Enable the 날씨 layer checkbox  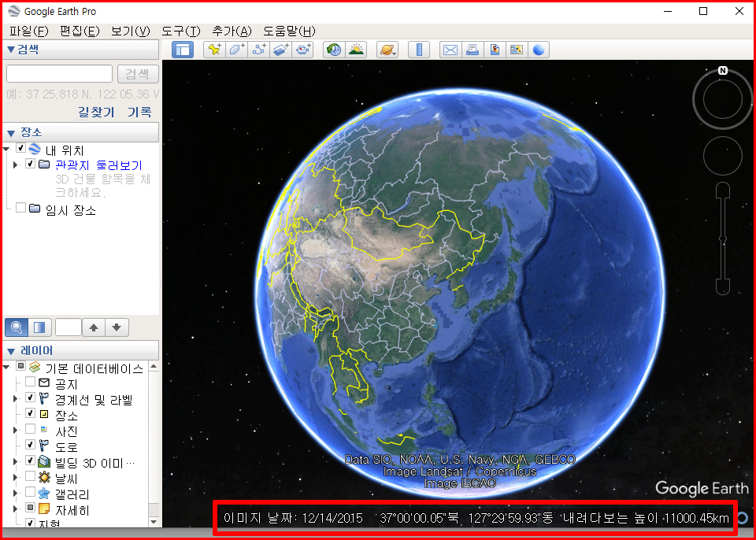pyautogui.click(x=31, y=476)
